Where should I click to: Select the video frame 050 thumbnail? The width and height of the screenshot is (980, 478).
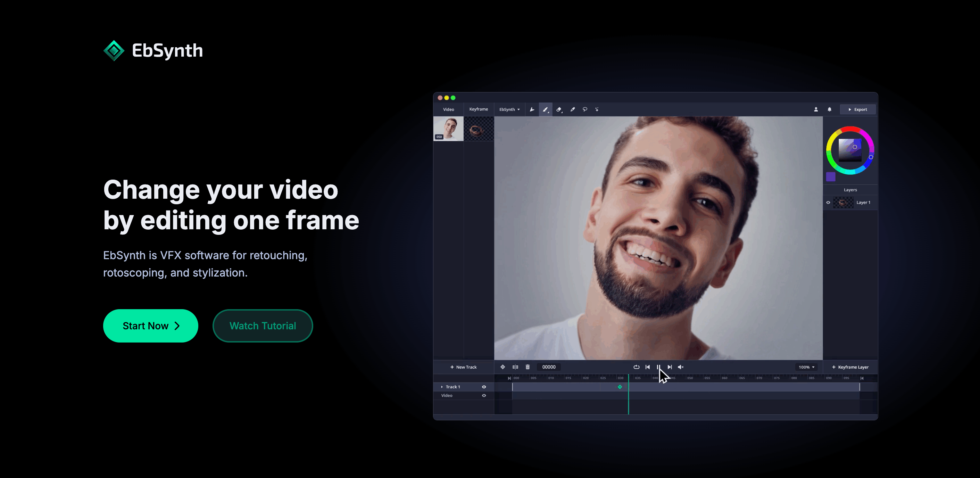(x=449, y=129)
